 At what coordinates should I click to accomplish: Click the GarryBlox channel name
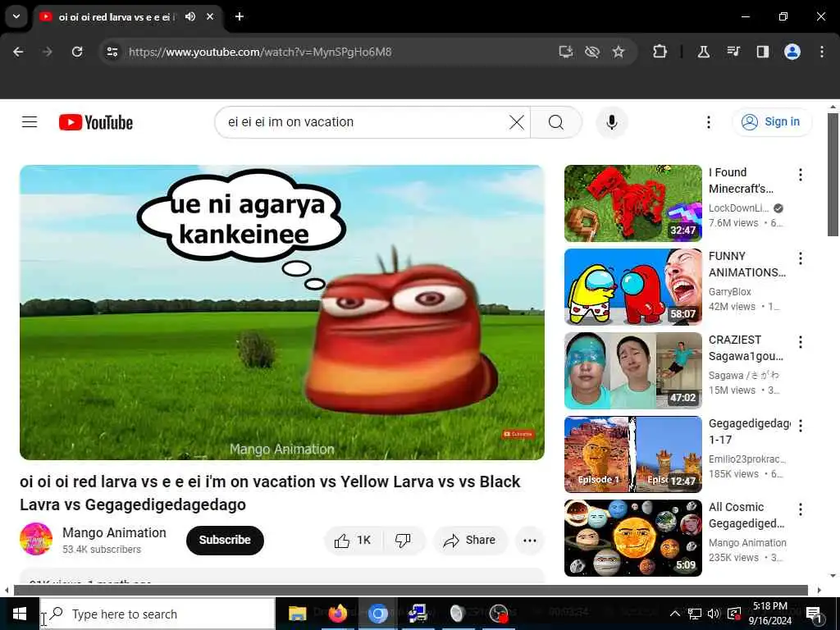[729, 292]
